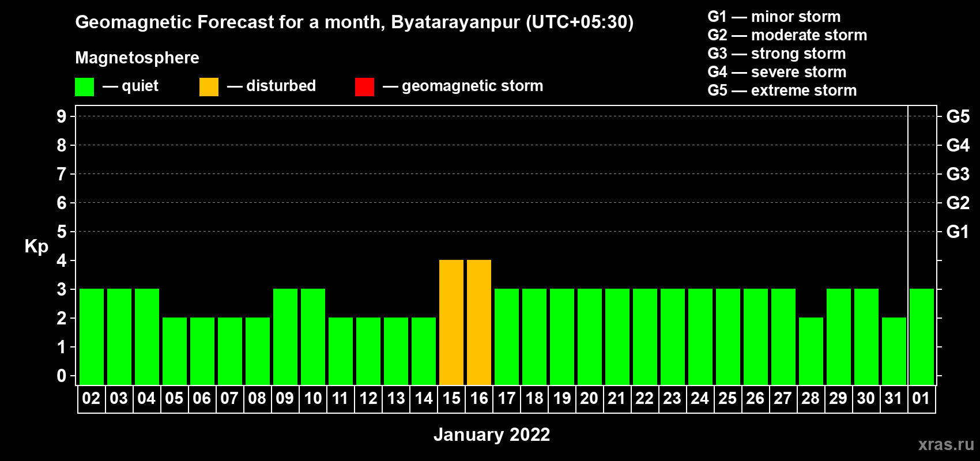Click the 'Magnetosphere' heading
Viewport: 980px width, 461px height.
137,58
